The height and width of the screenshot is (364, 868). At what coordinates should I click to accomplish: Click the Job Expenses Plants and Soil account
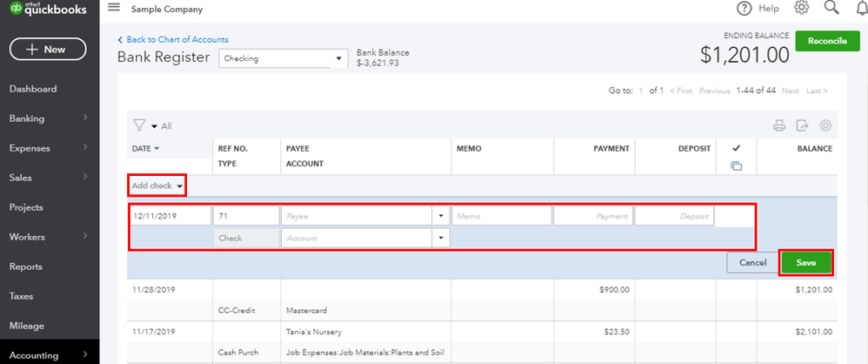365,353
